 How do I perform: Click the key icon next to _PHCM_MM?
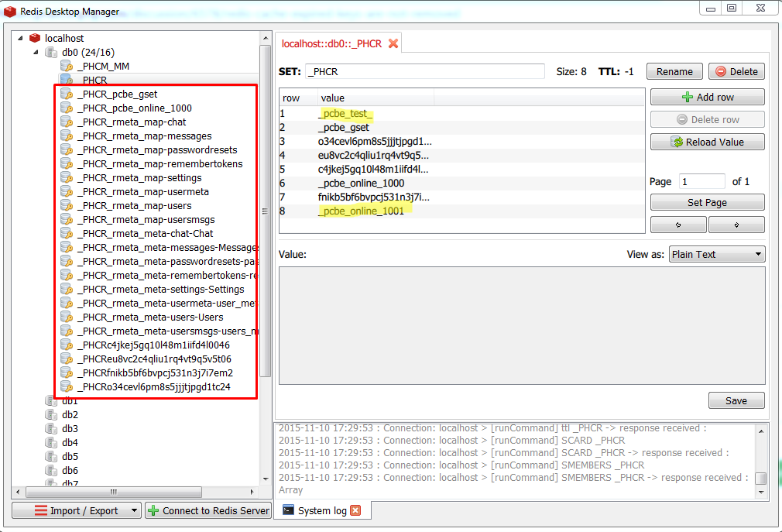pyautogui.click(x=64, y=66)
